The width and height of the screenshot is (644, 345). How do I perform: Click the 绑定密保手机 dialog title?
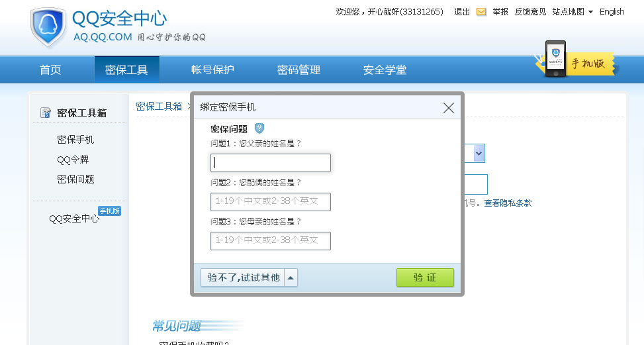pos(228,107)
